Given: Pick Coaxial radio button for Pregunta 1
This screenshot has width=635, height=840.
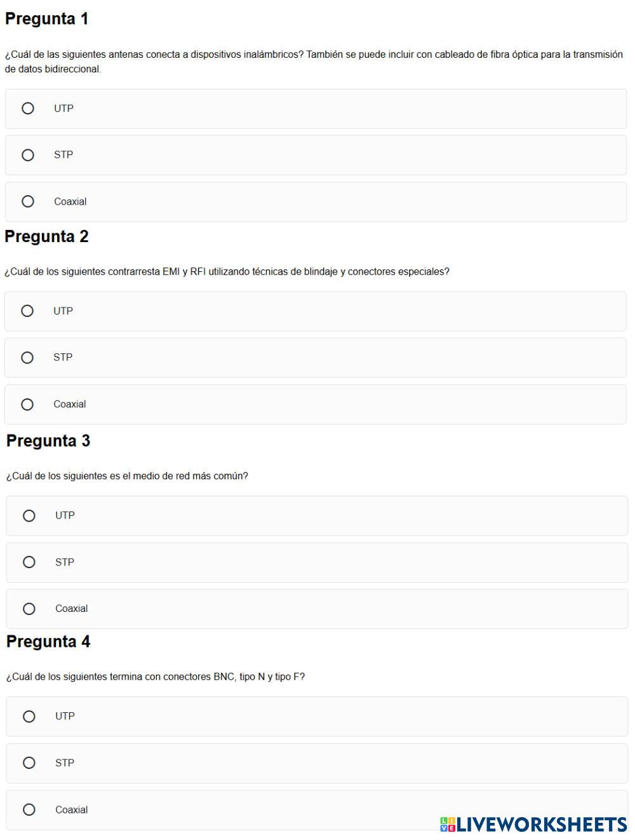Looking at the screenshot, I should click(28, 201).
